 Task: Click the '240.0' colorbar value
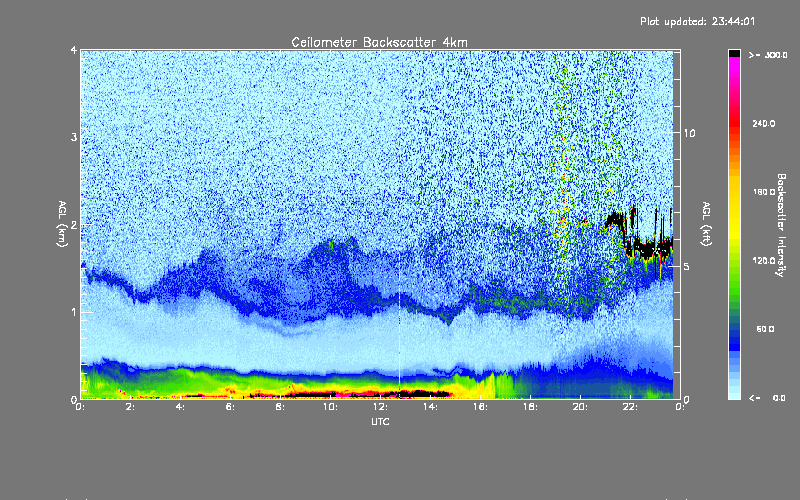[x=764, y=124]
